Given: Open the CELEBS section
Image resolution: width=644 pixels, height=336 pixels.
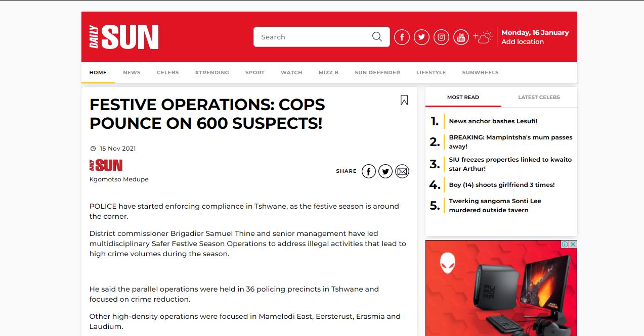Looking at the screenshot, I should click(168, 72).
